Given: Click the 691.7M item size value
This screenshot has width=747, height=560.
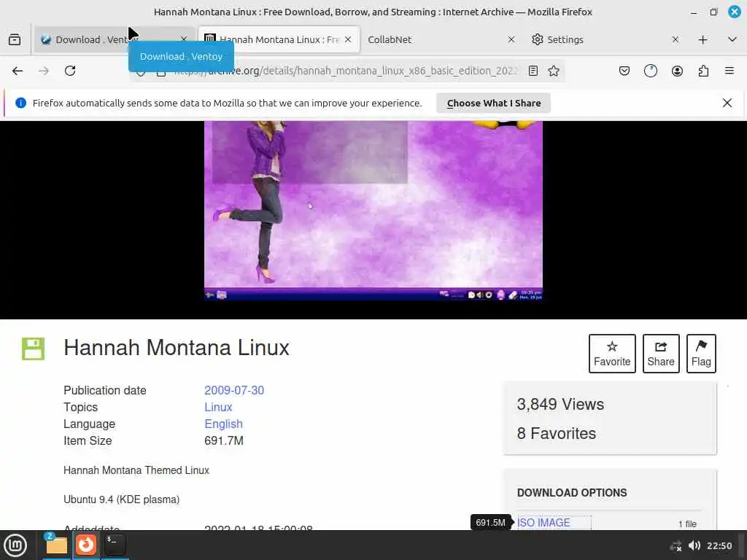Looking at the screenshot, I should coord(224,440).
